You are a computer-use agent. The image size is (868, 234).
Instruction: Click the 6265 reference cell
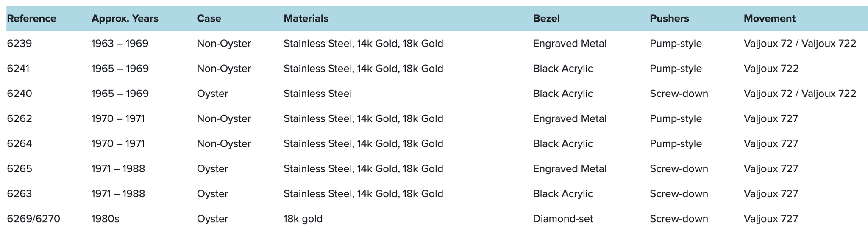tap(19, 169)
